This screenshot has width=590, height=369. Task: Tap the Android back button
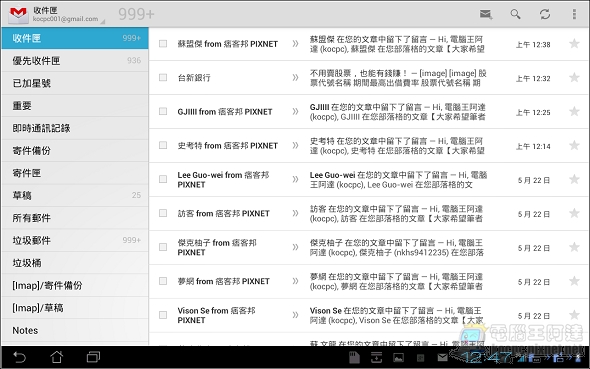pyautogui.click(x=19, y=357)
